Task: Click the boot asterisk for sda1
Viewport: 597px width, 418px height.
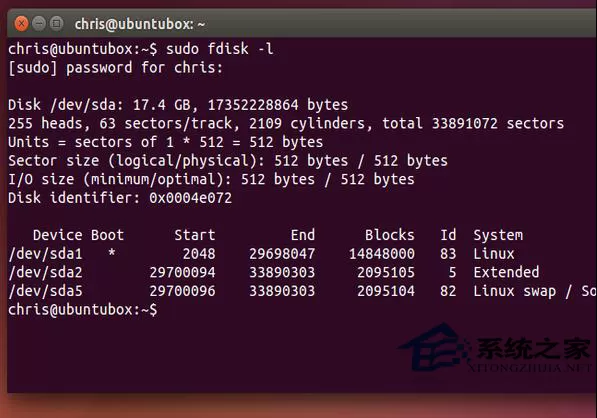Action: (112, 253)
